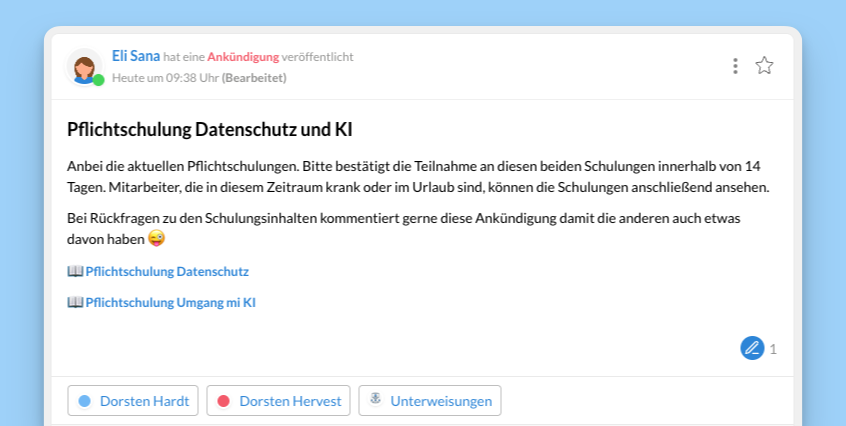Open the Pflichtschulung Umgang mi KI link

tap(171, 302)
